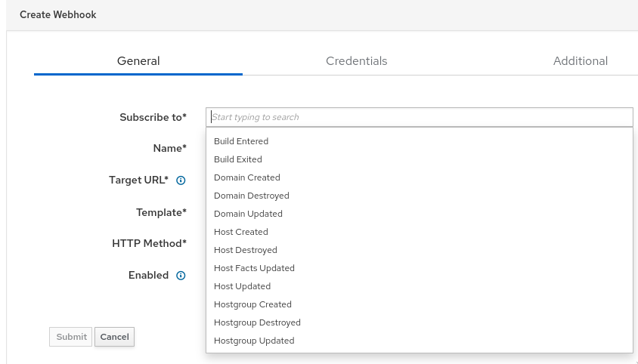Viewport: 638px width, 364px height.
Task: Focus the Subscribe to search field
Action: click(420, 117)
